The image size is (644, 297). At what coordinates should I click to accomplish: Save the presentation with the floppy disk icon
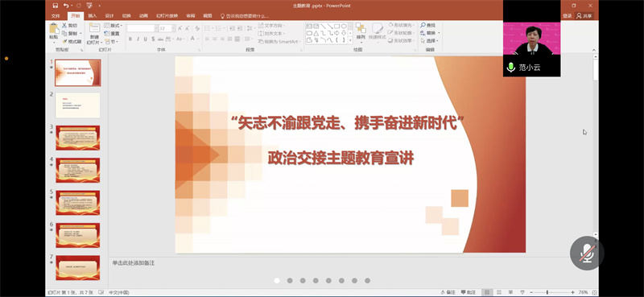pos(55,6)
